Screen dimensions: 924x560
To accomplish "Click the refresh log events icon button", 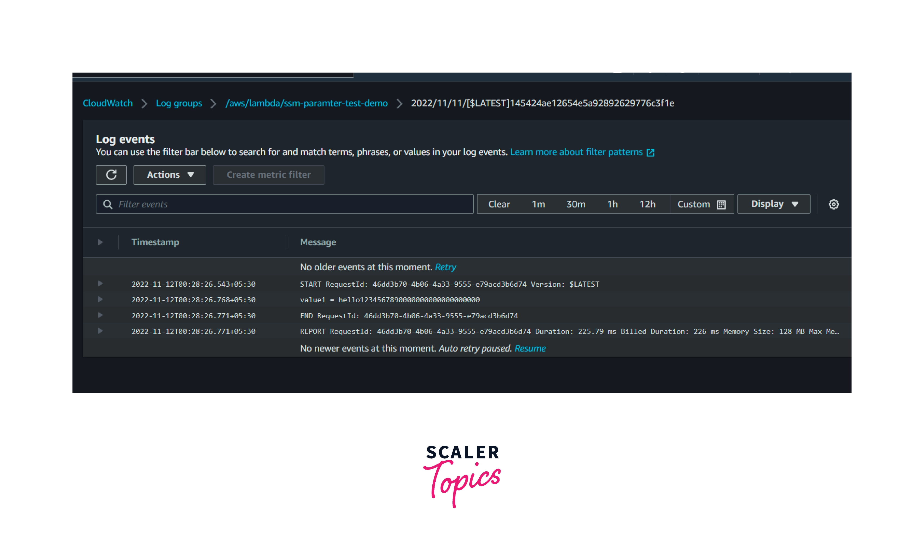I will (x=111, y=175).
